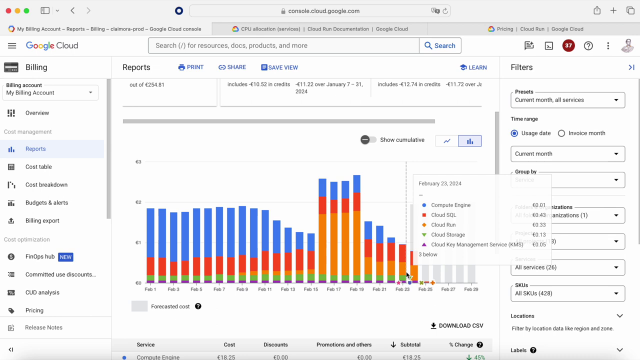Viewport: 640px width, 360px height.
Task: Click the % Change help icon
Action: click(x=480, y=344)
